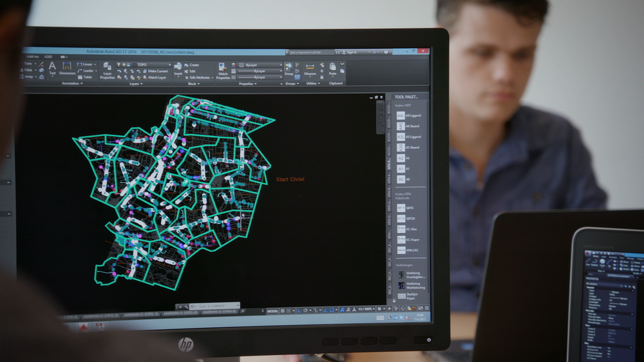644x362 pixels.
Task: Click Leader annotation button
Action: coord(86,71)
